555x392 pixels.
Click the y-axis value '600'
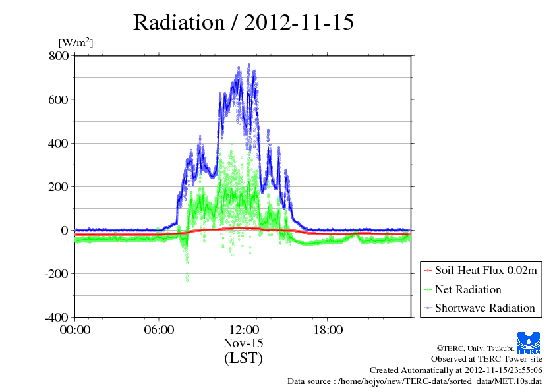tap(58, 99)
